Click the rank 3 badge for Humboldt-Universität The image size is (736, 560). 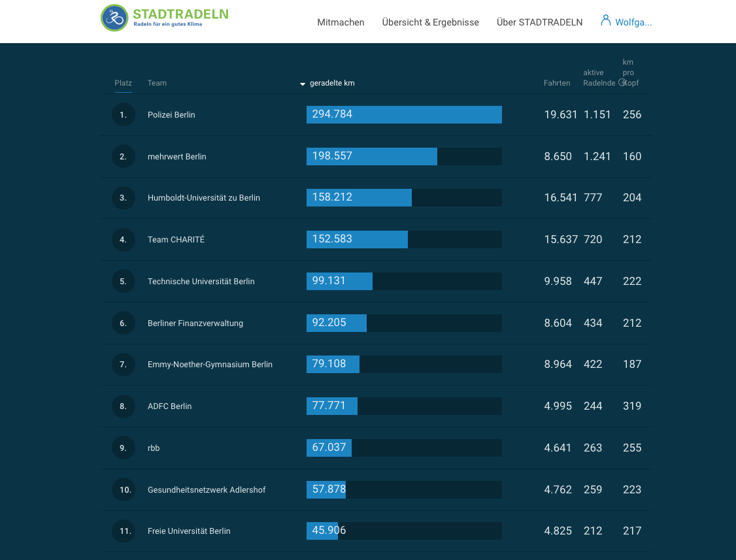123,197
